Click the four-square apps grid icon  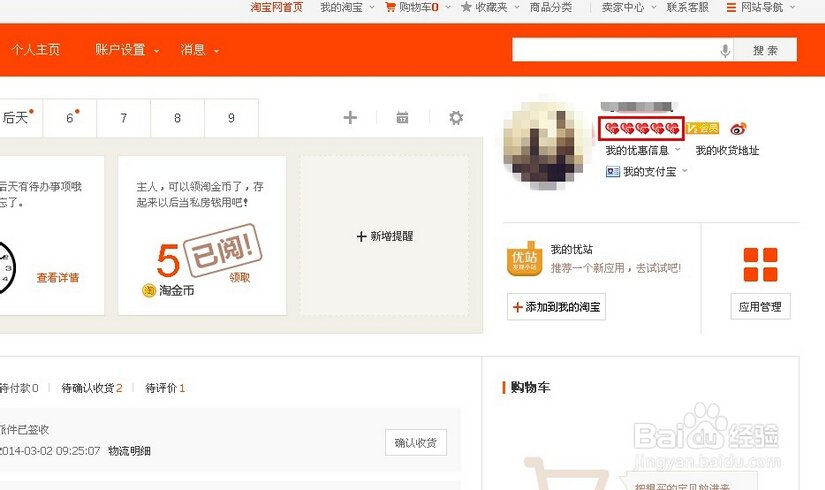coord(760,265)
